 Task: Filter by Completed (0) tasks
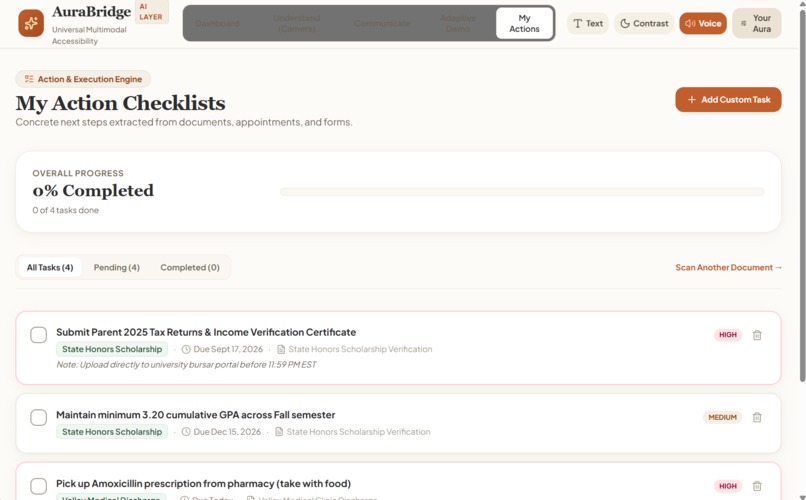190,268
